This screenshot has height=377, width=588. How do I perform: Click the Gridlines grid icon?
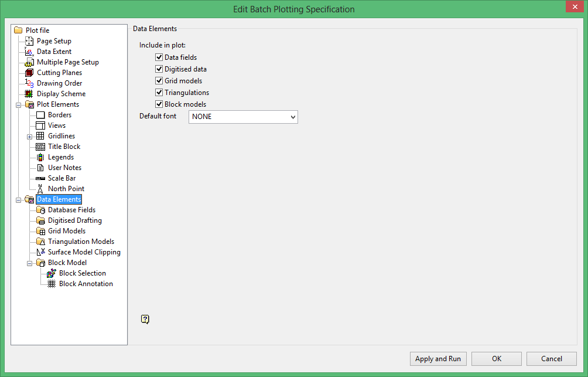(x=40, y=136)
